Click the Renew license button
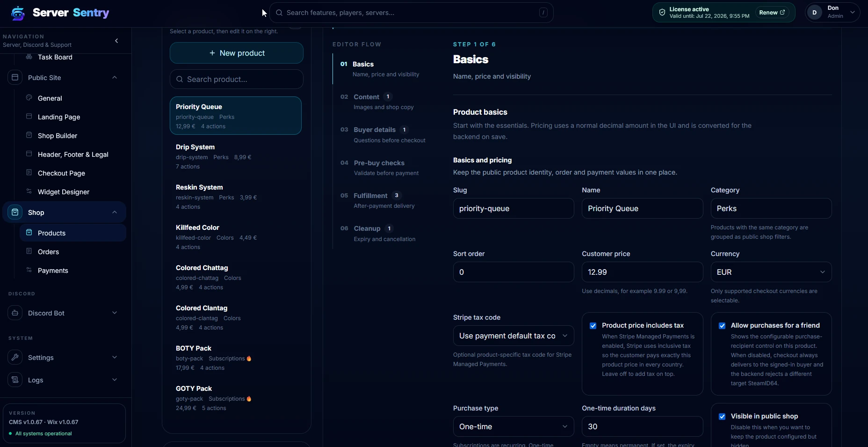Image resolution: width=868 pixels, height=447 pixels. (x=772, y=13)
